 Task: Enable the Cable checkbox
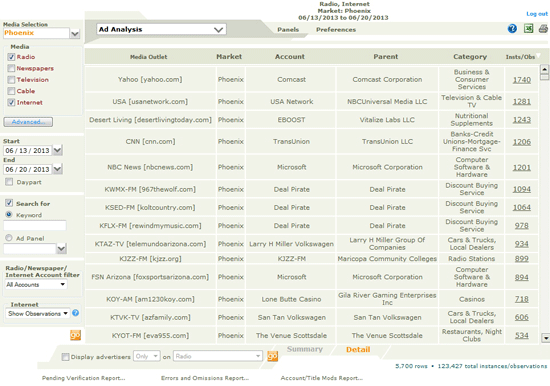click(11, 91)
